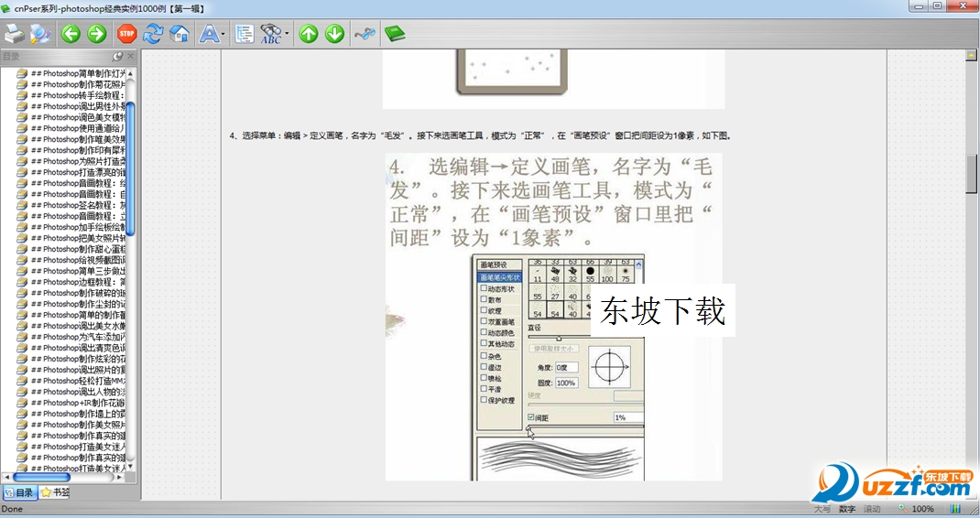Open topic 'Photoshop调出人物的淡'
The image size is (980, 518).
(78, 392)
